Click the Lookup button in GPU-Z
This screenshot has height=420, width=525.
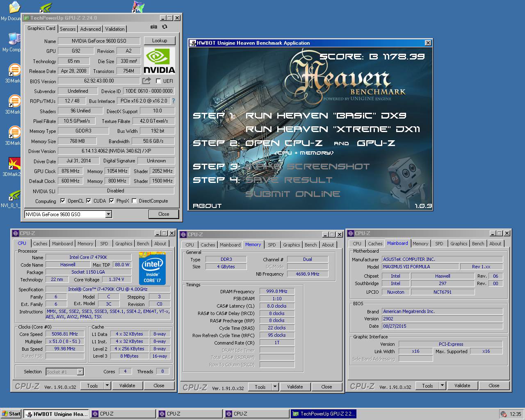pyautogui.click(x=160, y=41)
